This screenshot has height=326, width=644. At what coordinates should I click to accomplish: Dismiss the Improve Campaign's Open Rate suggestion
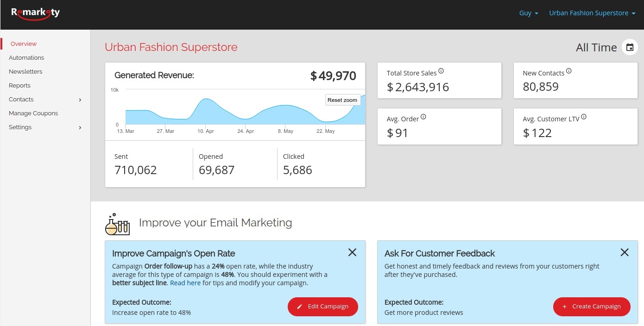coord(352,252)
